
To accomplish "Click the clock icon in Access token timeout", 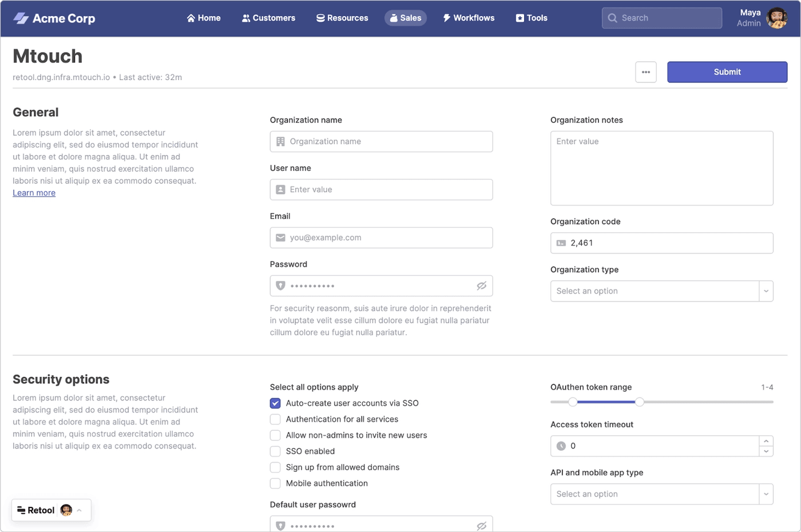I will tap(561, 446).
